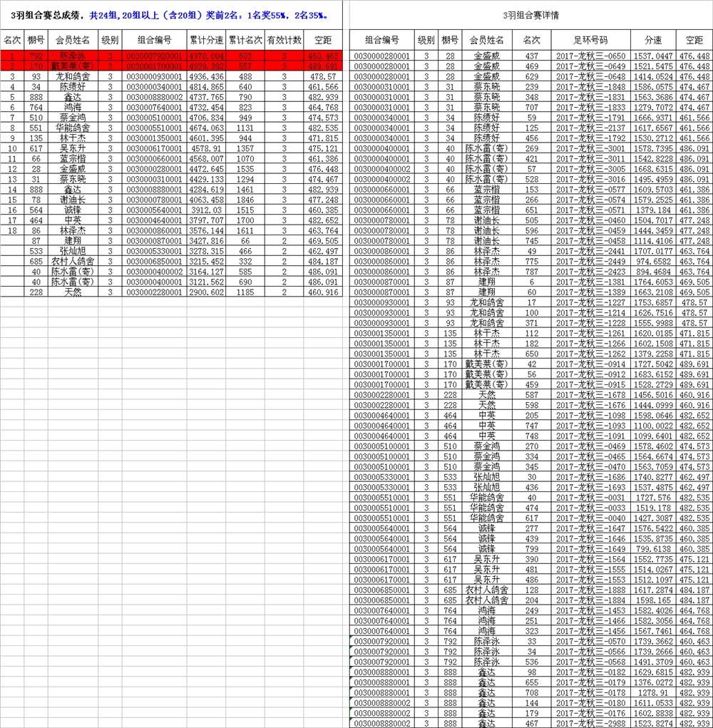Click the 累计分速 column header
The image size is (713, 728).
point(206,41)
